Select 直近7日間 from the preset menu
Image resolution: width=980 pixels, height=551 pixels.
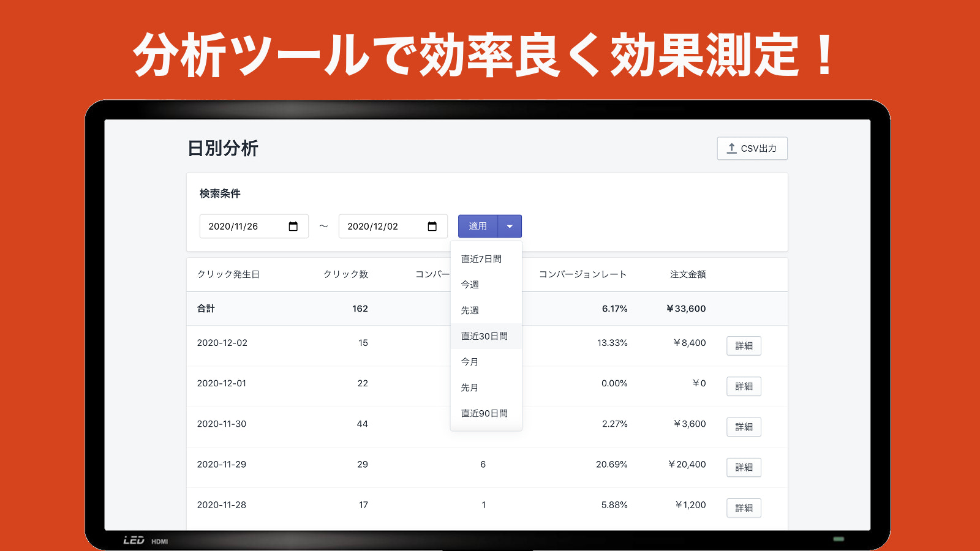click(481, 259)
